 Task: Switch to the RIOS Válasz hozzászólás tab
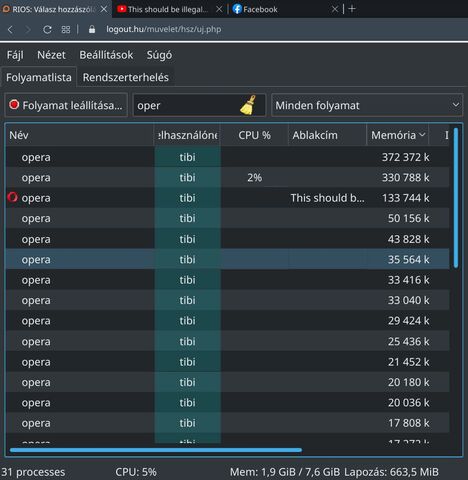click(x=55, y=9)
